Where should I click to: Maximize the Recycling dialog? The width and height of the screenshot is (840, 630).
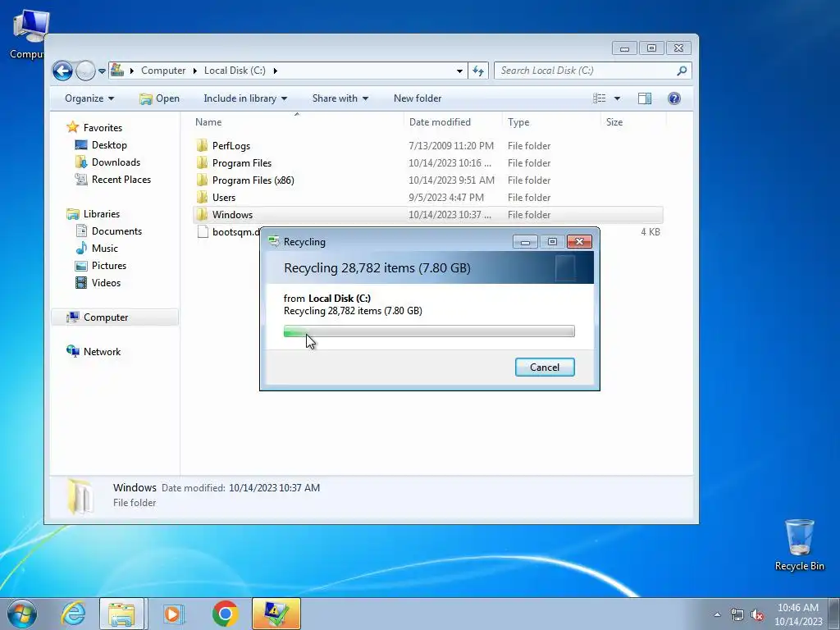click(552, 242)
